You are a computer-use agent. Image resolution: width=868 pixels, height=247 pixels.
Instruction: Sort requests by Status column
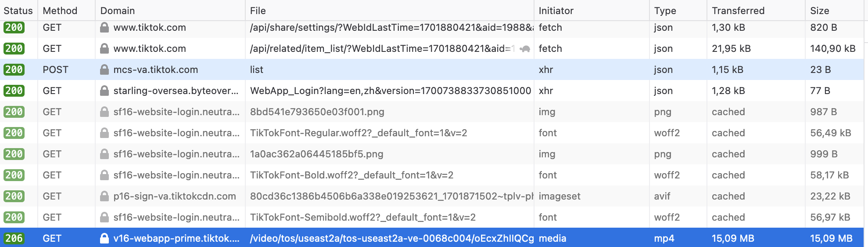18,11
